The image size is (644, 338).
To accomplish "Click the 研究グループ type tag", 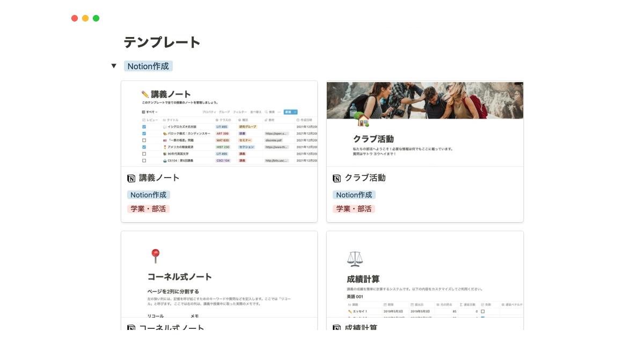I will (x=247, y=127).
